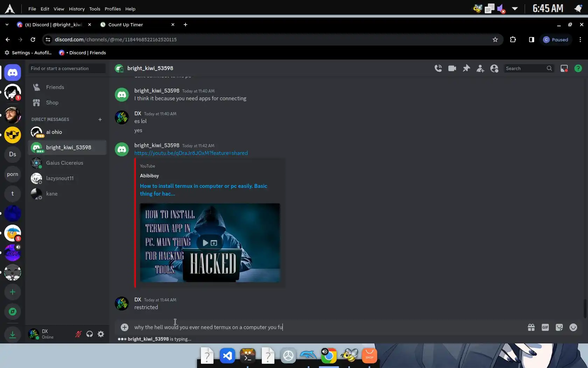Image resolution: width=588 pixels, height=368 pixels.
Task: Open the Discord | Friends bookmark
Action: [83, 53]
